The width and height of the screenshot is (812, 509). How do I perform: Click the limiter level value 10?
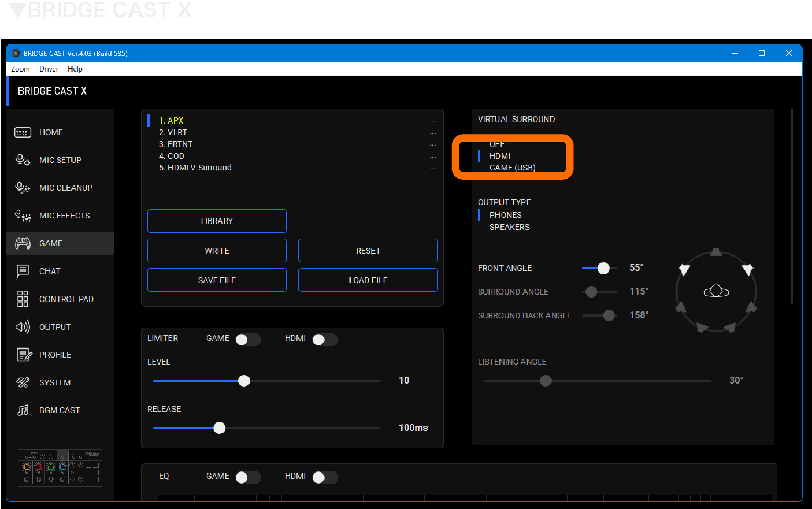click(404, 380)
